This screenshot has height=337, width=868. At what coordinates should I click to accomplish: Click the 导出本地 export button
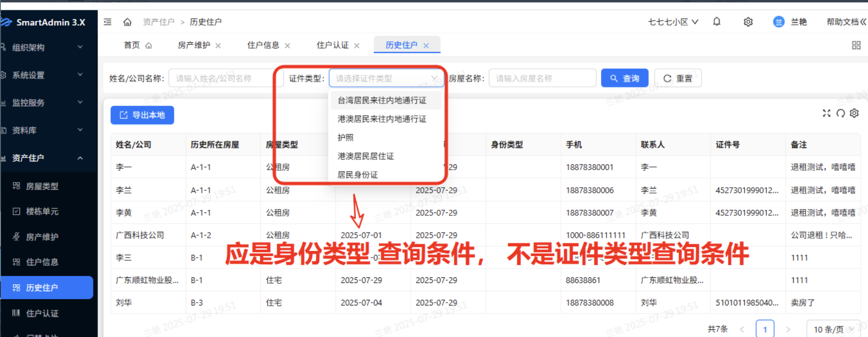coord(142,115)
